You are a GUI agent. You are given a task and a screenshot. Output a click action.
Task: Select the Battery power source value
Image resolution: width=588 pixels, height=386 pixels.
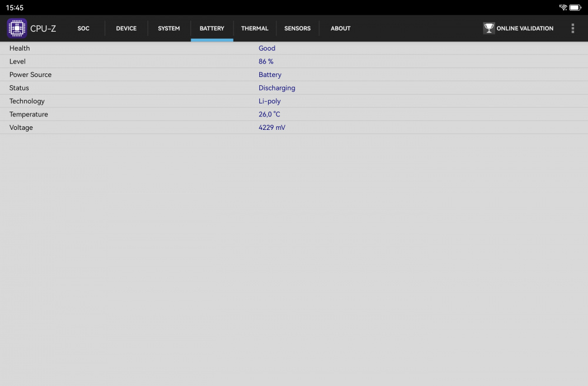270,75
